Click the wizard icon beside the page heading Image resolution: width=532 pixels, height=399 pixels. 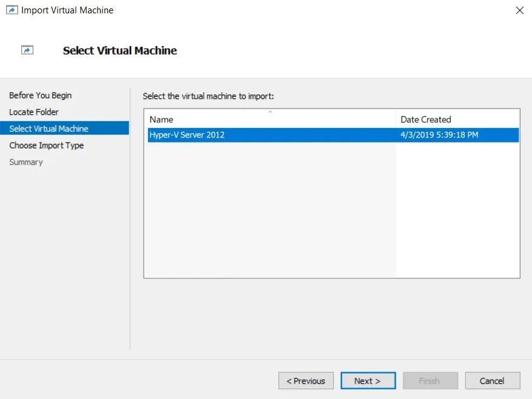click(27, 50)
